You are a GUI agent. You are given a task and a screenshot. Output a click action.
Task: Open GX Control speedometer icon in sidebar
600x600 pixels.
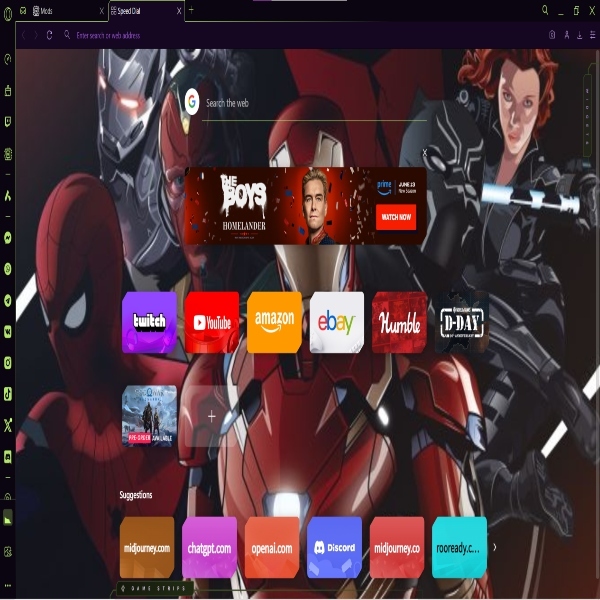[8, 59]
